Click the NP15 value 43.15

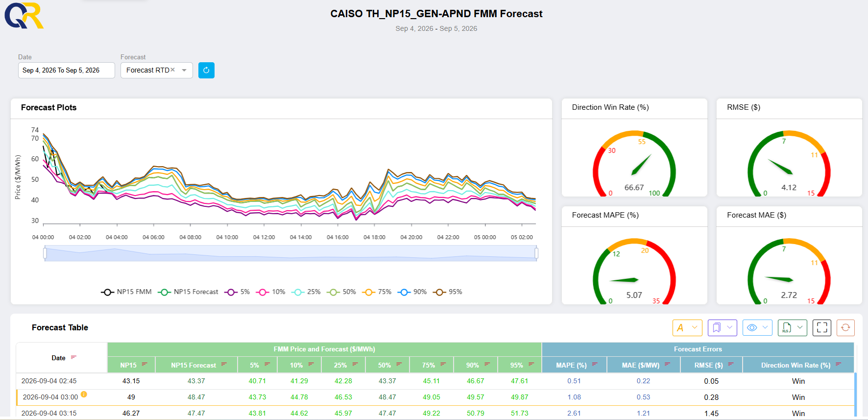pos(131,381)
